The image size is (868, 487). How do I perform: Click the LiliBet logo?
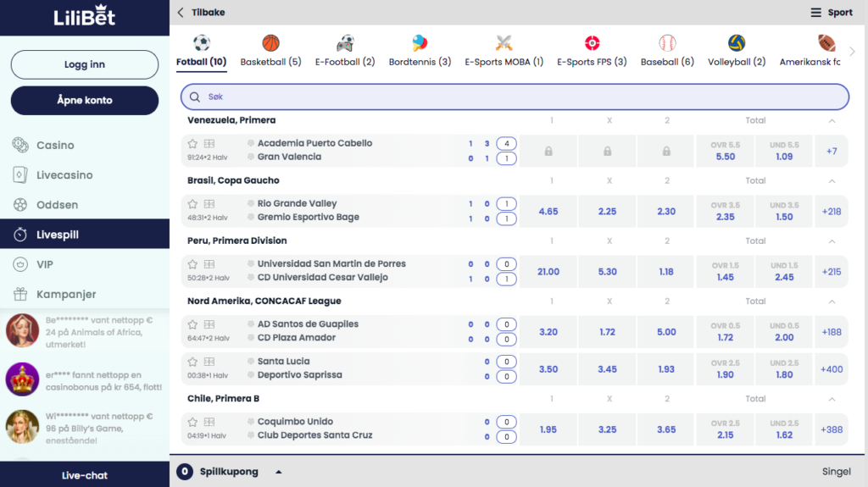tap(85, 16)
